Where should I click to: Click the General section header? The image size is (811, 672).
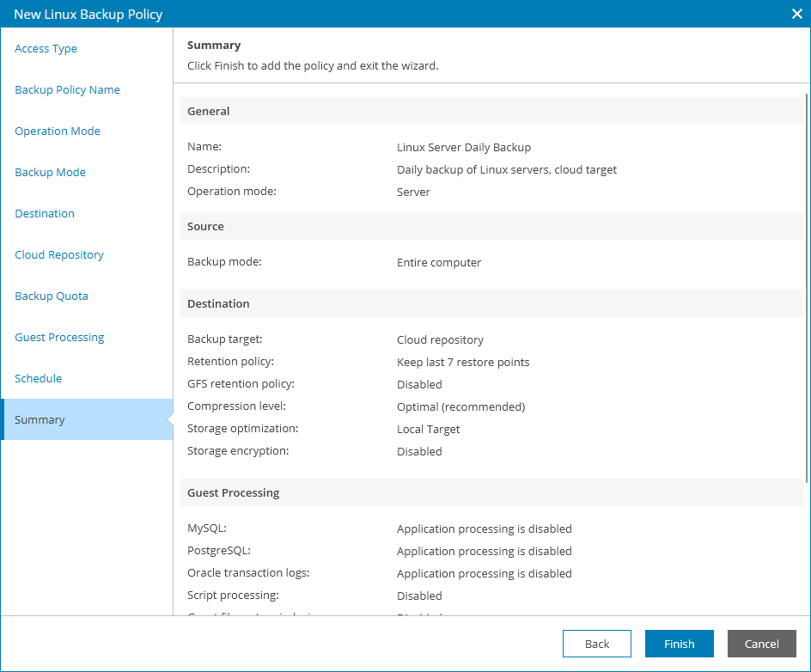click(x=209, y=112)
